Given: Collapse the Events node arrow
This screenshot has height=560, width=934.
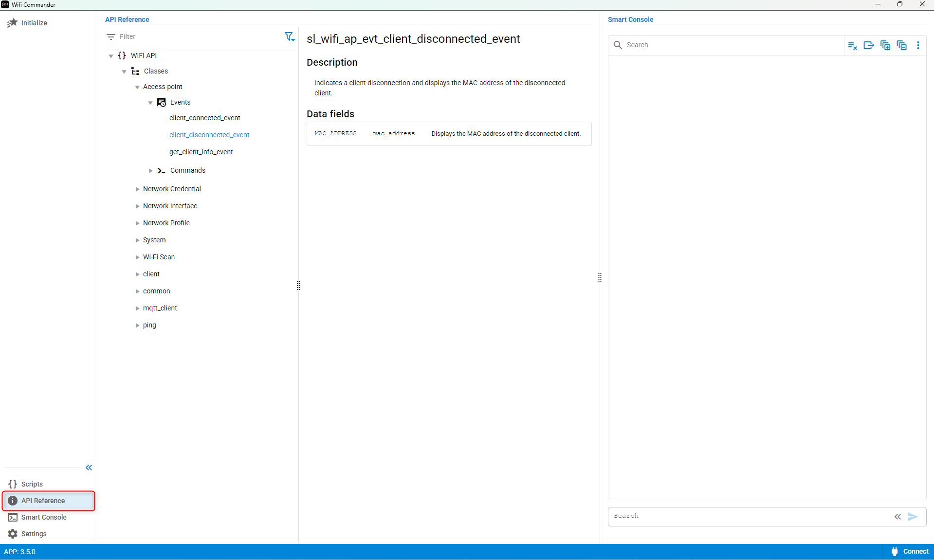Looking at the screenshot, I should pyautogui.click(x=150, y=103).
